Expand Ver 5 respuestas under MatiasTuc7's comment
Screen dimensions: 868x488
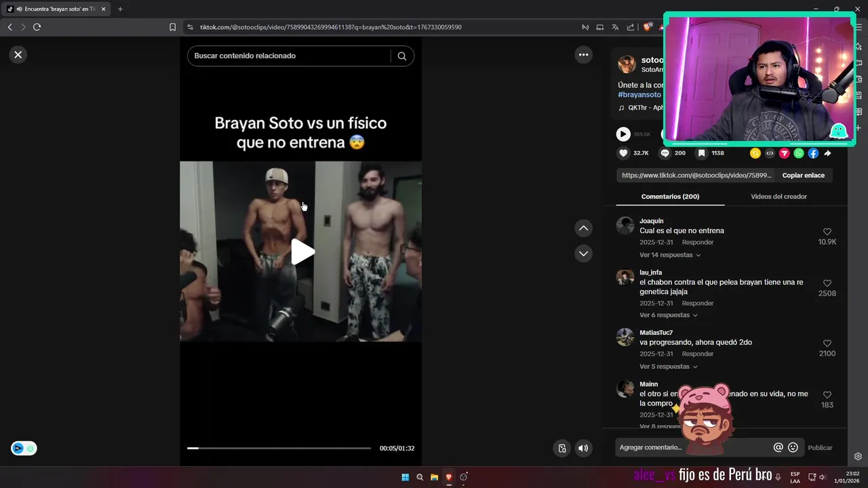pyautogui.click(x=669, y=367)
